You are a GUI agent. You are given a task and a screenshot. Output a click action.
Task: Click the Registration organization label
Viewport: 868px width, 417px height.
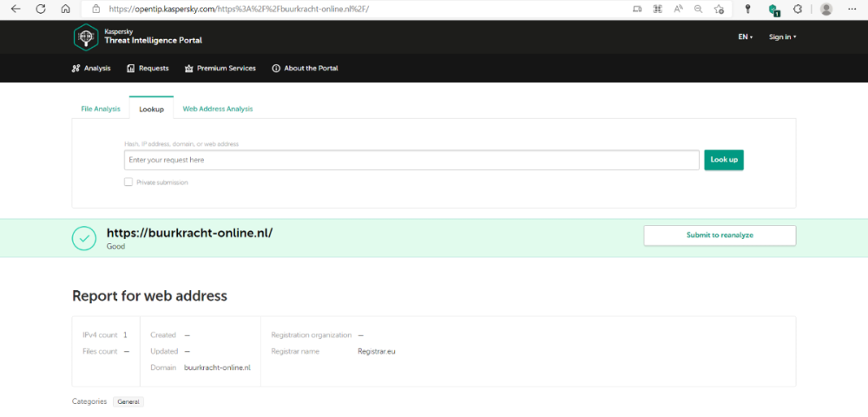(x=311, y=335)
